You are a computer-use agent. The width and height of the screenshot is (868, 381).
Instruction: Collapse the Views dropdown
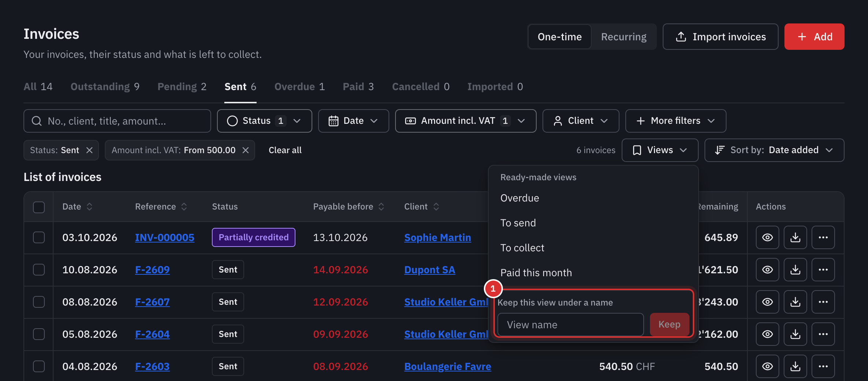660,150
